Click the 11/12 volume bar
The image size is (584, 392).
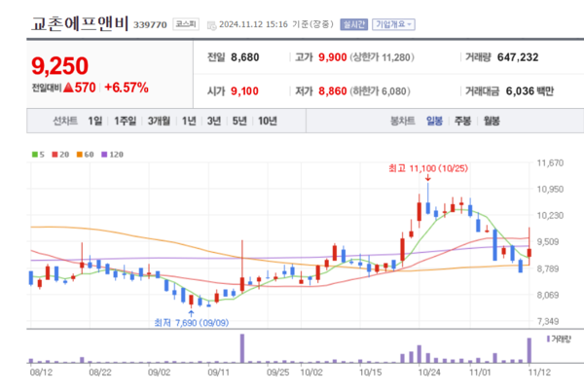529,350
